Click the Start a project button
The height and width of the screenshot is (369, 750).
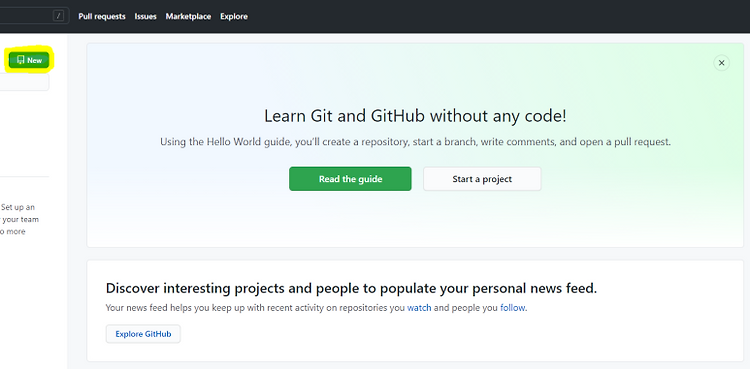pos(482,179)
